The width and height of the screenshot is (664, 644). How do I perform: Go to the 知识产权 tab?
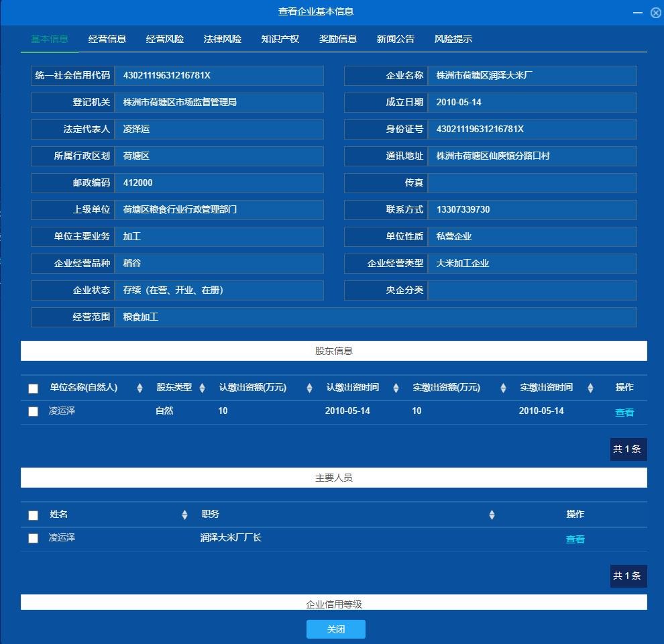(280, 39)
